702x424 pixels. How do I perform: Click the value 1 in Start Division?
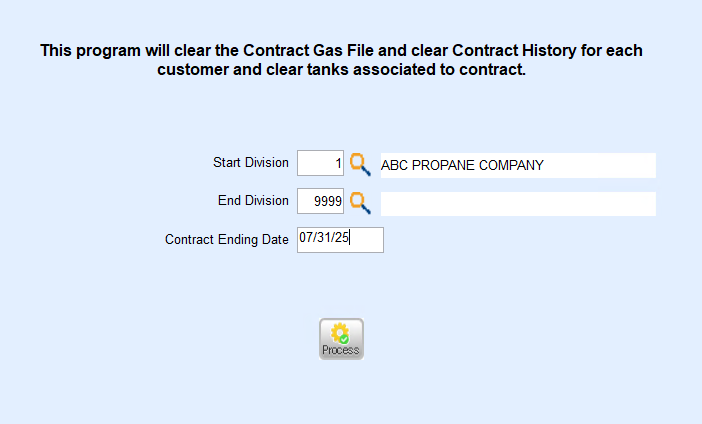(x=338, y=164)
